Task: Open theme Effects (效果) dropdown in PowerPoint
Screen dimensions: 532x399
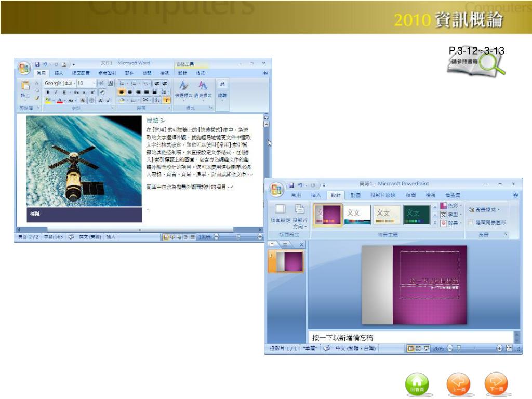Action: [451, 223]
